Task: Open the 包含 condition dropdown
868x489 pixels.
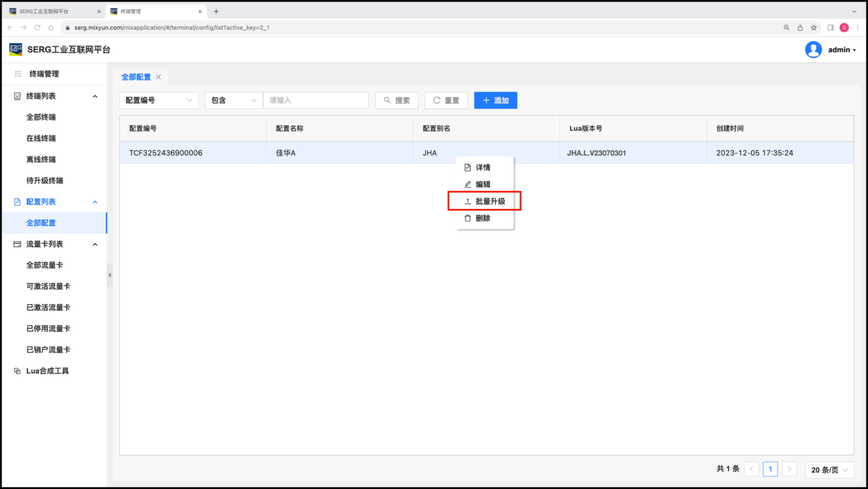Action: point(233,100)
